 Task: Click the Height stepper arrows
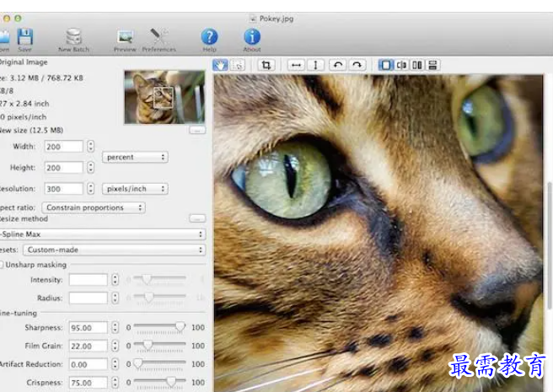(91, 167)
